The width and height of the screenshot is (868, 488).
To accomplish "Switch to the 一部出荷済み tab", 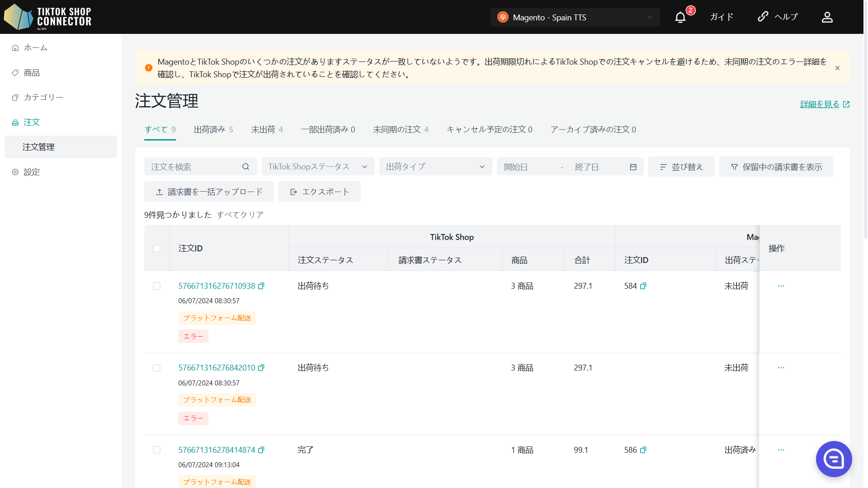I will pos(328,130).
